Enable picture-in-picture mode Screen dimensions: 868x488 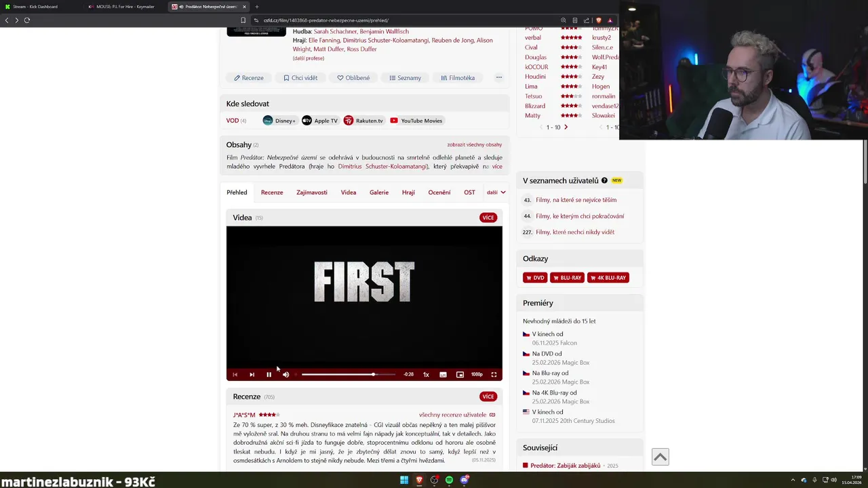(x=460, y=374)
